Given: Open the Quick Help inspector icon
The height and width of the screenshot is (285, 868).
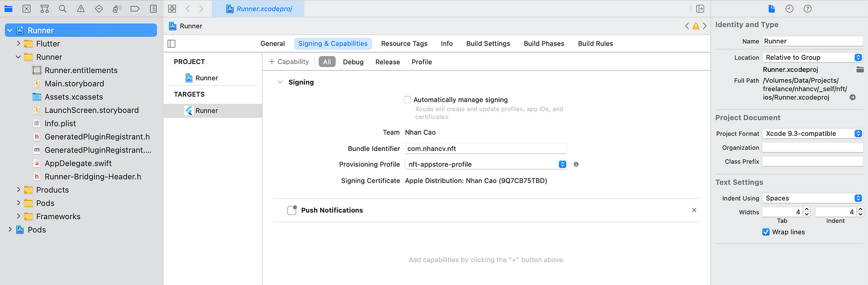Looking at the screenshot, I should [x=807, y=9].
